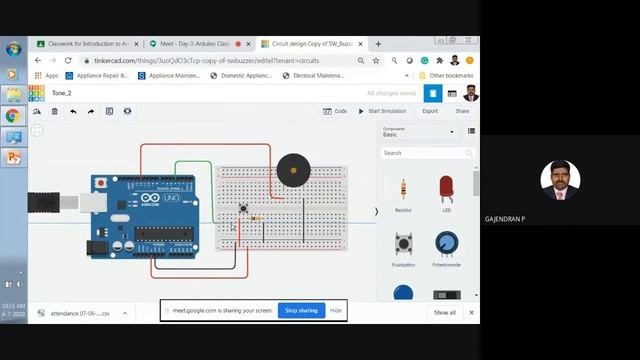The height and width of the screenshot is (360, 640).
Task: Close the downloads bar
Action: 471,313
